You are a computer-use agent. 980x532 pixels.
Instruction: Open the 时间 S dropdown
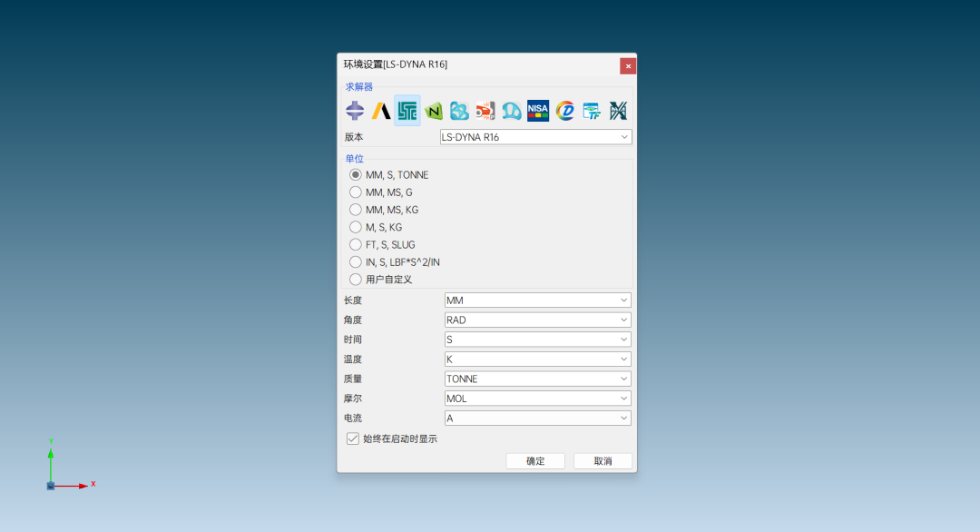click(537, 340)
